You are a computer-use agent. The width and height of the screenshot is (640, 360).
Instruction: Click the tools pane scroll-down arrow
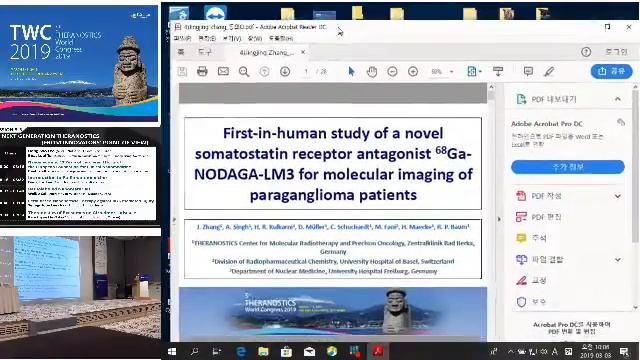pos(635,308)
